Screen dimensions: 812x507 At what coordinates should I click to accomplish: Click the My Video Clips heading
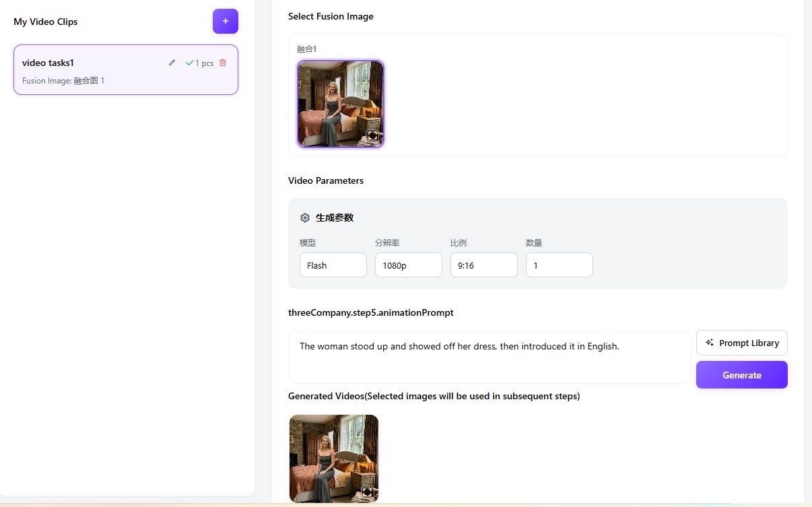click(x=46, y=22)
